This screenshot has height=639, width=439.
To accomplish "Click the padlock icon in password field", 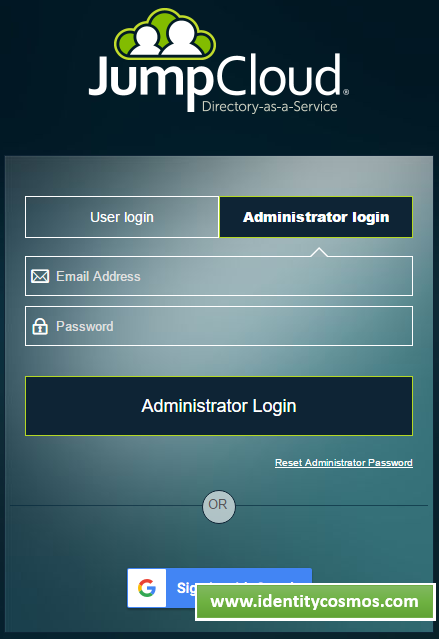I will [40, 326].
